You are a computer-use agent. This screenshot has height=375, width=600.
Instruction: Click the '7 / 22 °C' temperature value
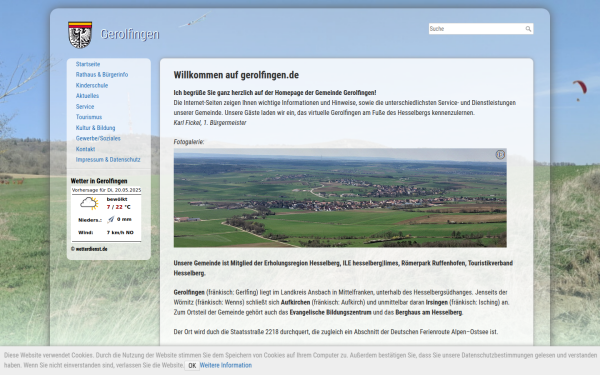click(119, 207)
